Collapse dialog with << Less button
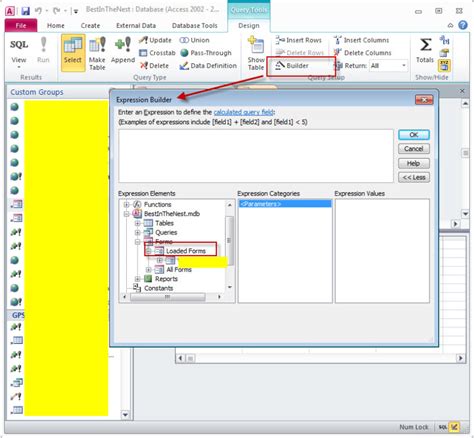This screenshot has height=438, width=474. [x=414, y=177]
